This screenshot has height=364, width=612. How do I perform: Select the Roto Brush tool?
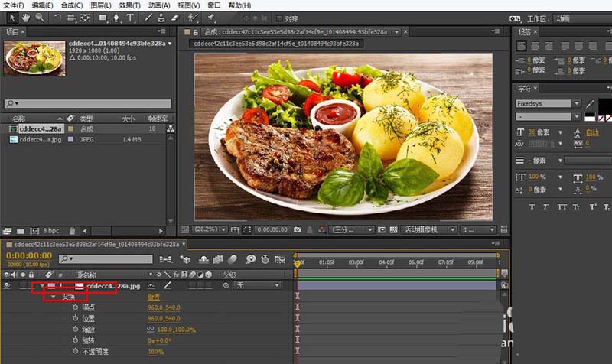click(x=193, y=18)
